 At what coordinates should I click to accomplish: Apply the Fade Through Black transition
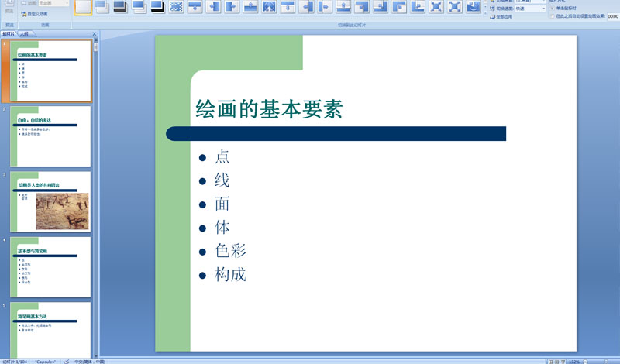click(x=120, y=7)
